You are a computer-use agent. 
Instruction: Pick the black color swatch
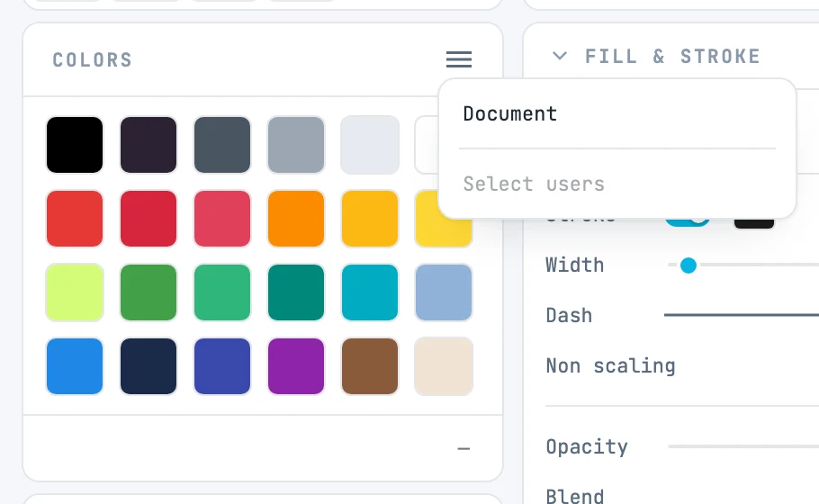pyautogui.click(x=75, y=145)
